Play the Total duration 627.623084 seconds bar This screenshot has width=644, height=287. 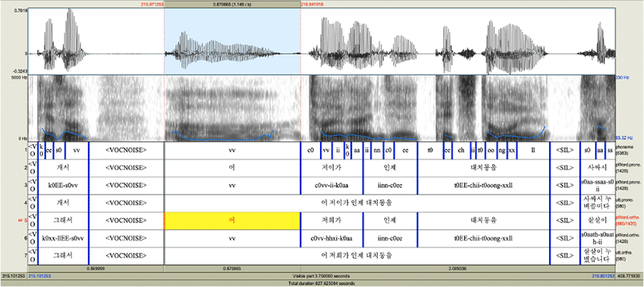tap(322, 283)
